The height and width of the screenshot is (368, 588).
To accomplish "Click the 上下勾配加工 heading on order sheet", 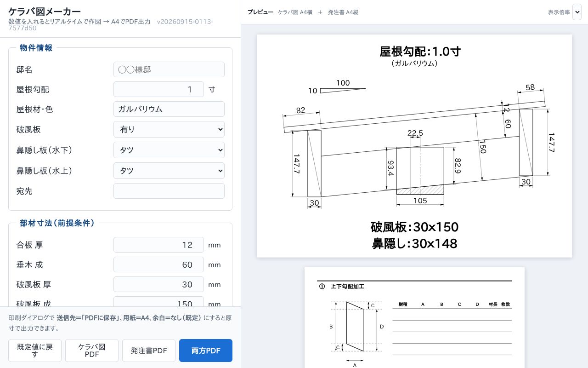I will 347,287.
